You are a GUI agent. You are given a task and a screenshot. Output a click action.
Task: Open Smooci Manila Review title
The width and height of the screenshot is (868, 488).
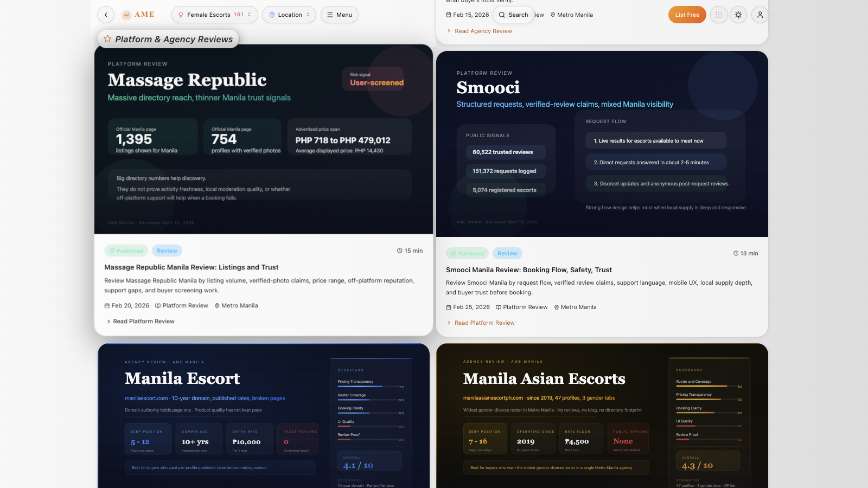pos(529,270)
